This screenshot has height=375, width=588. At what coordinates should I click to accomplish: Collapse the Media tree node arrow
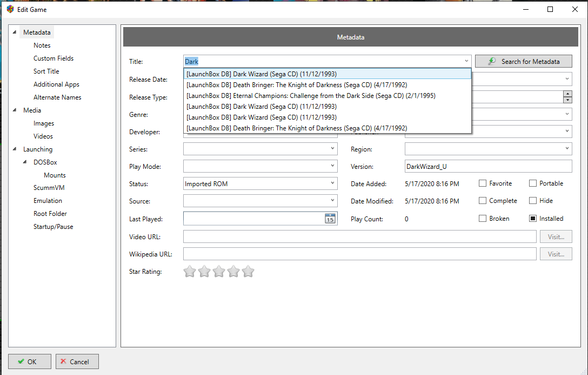15,110
